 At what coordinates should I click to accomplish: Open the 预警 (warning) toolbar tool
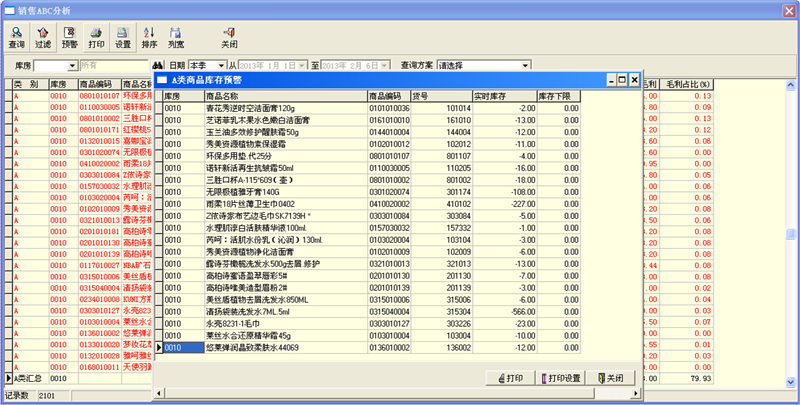(69, 37)
